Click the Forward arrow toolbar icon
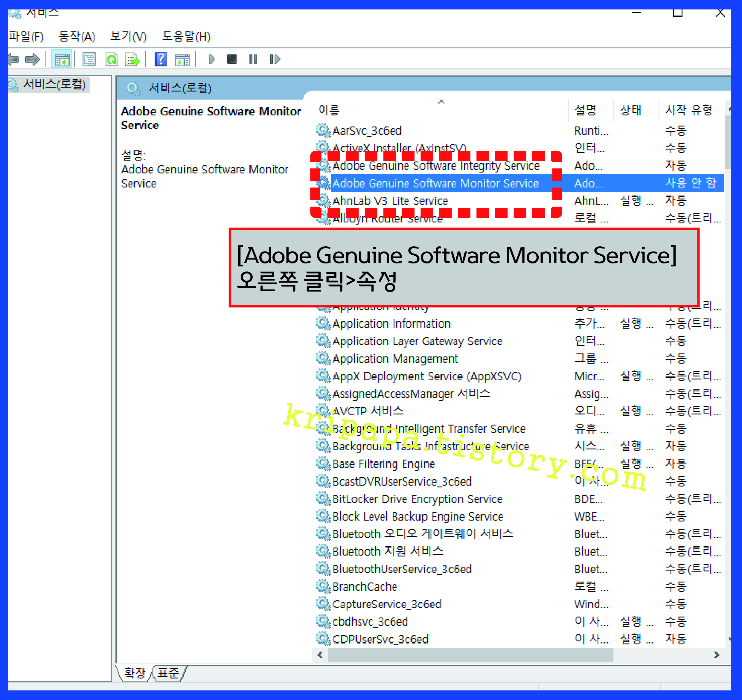This screenshot has height=700, width=742. pyautogui.click(x=33, y=59)
